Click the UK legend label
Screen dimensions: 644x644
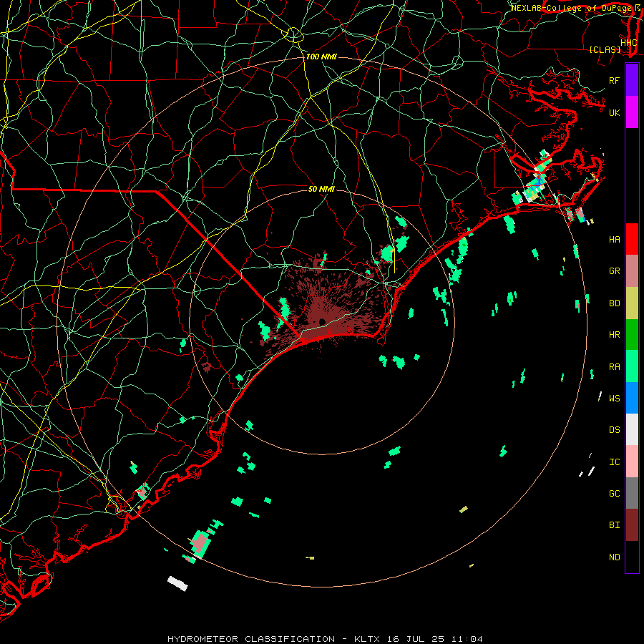tap(614, 112)
